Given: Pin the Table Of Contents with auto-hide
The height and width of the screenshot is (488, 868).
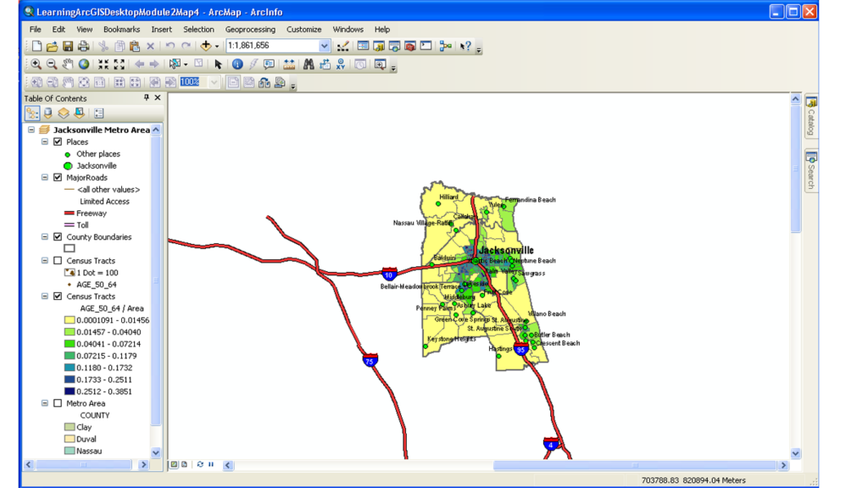Looking at the screenshot, I should point(146,98).
